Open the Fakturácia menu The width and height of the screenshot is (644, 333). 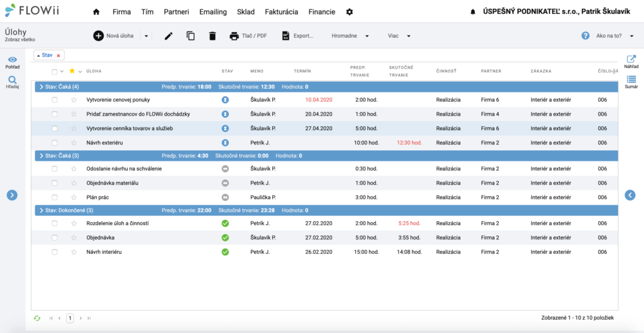281,12
